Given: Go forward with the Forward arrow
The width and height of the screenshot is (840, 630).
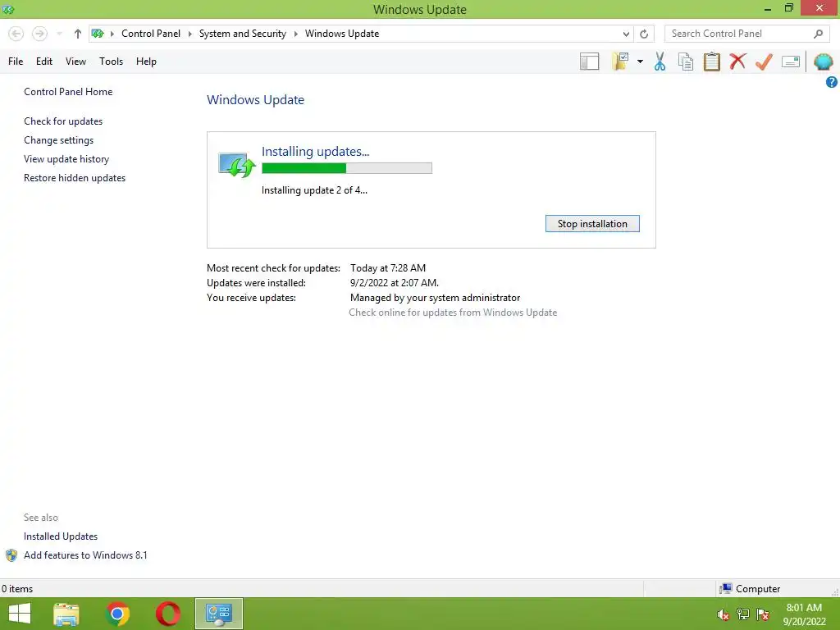Looking at the screenshot, I should [39, 34].
